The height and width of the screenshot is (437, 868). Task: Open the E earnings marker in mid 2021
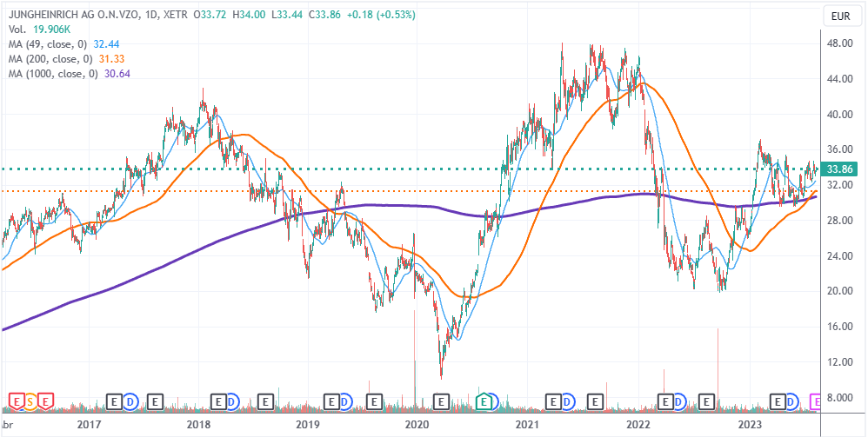coord(596,401)
